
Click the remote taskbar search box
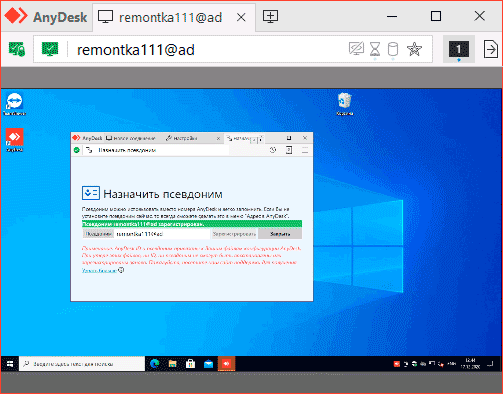(82, 364)
